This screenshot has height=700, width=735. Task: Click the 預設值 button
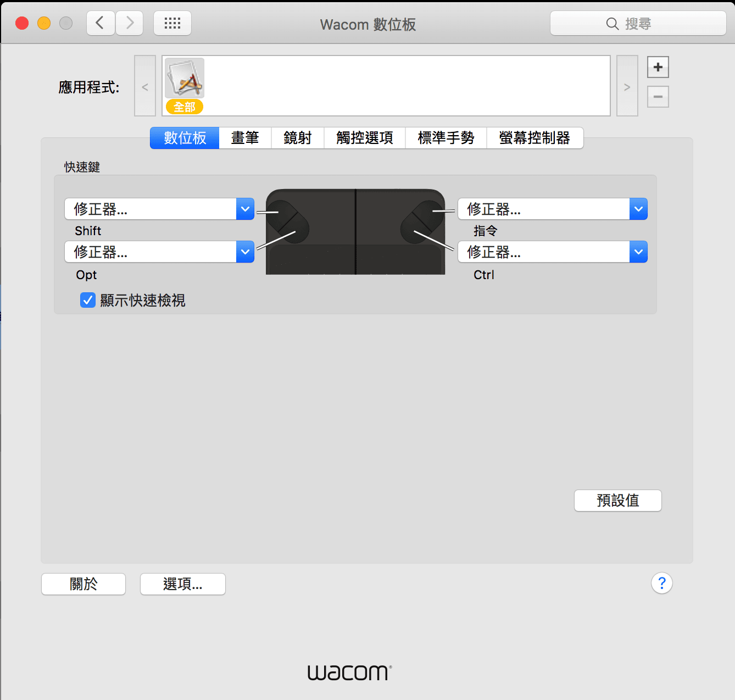618,501
